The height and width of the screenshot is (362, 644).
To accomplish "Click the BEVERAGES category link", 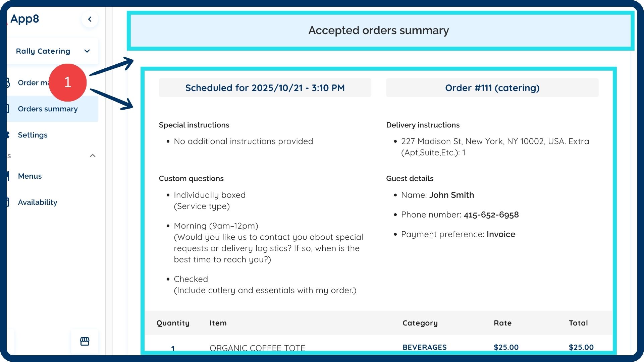I will pos(424,347).
